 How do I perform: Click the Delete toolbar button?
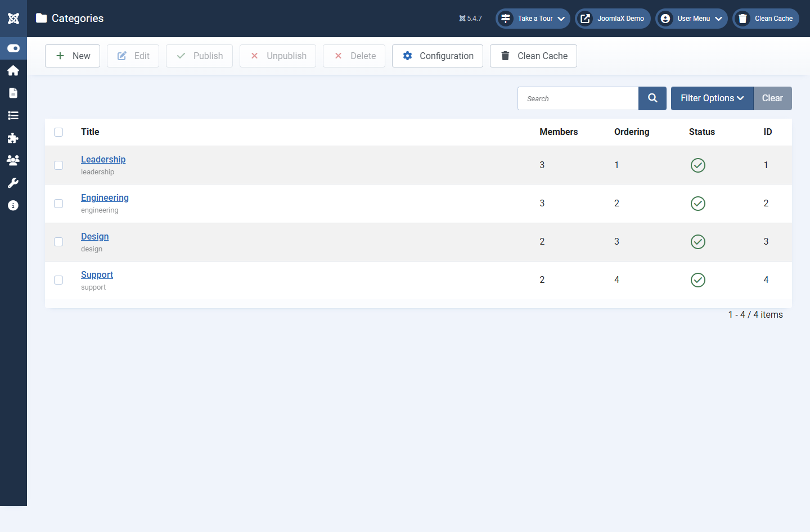(354, 56)
